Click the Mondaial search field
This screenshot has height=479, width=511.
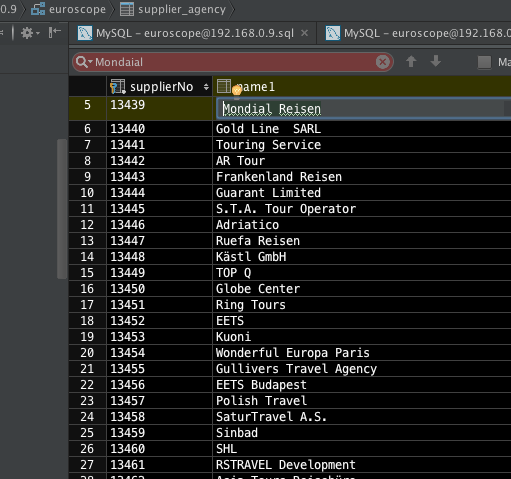pyautogui.click(x=233, y=62)
